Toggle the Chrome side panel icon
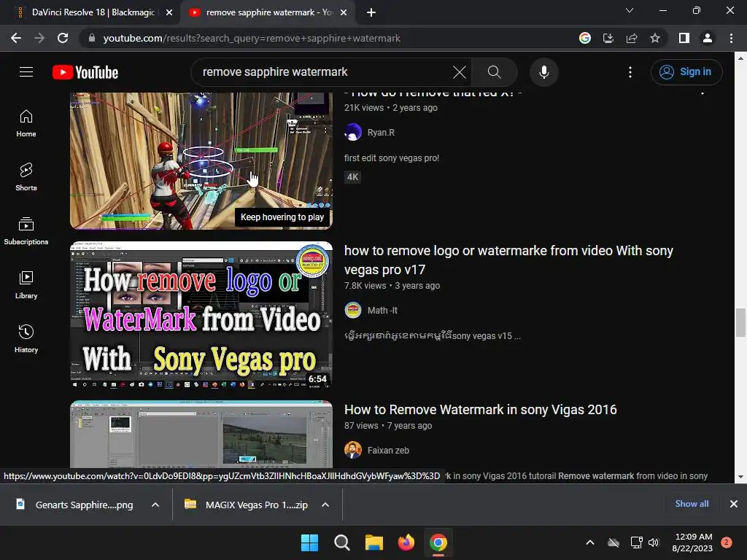Screen dimensions: 747x560 click(x=684, y=38)
